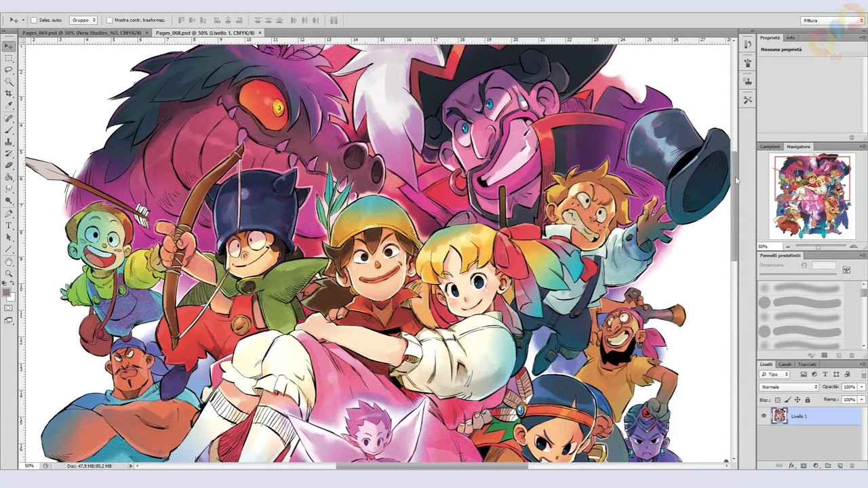This screenshot has width=868, height=488.
Task: Open the Navigatore panel menu
Action: [x=863, y=146]
